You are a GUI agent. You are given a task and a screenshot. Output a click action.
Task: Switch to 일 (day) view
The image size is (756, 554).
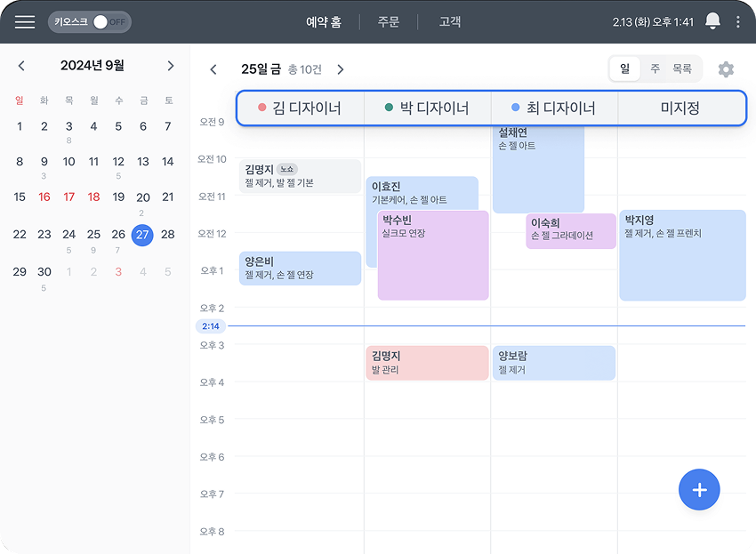coord(625,68)
